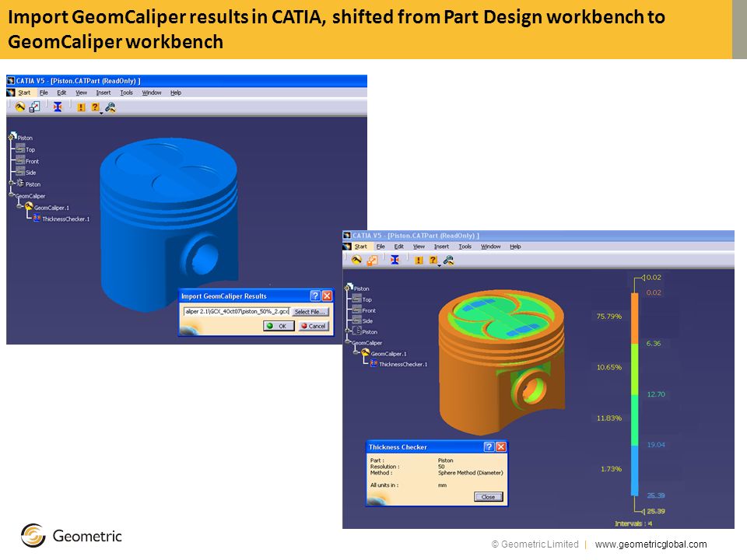
Task: Collapse GeomCaliper node in left window tree
Action: click(x=12, y=194)
